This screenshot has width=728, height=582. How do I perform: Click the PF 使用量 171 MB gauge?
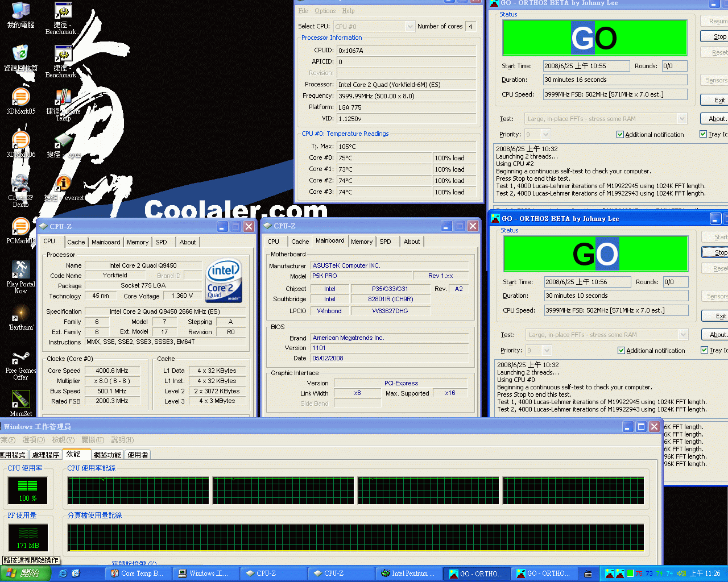pos(28,538)
